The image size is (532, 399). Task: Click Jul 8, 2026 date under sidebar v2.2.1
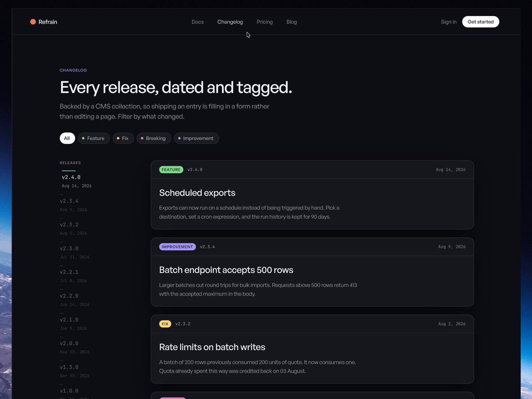[x=73, y=281]
